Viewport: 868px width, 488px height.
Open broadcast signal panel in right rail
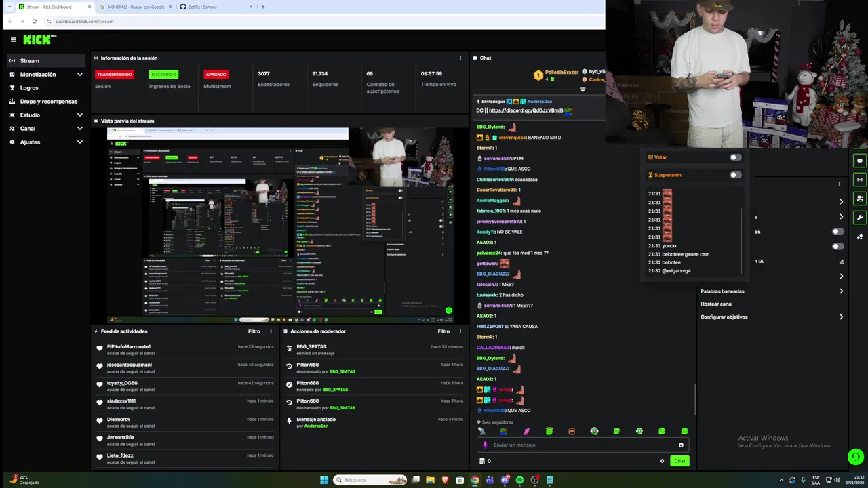[x=860, y=180]
